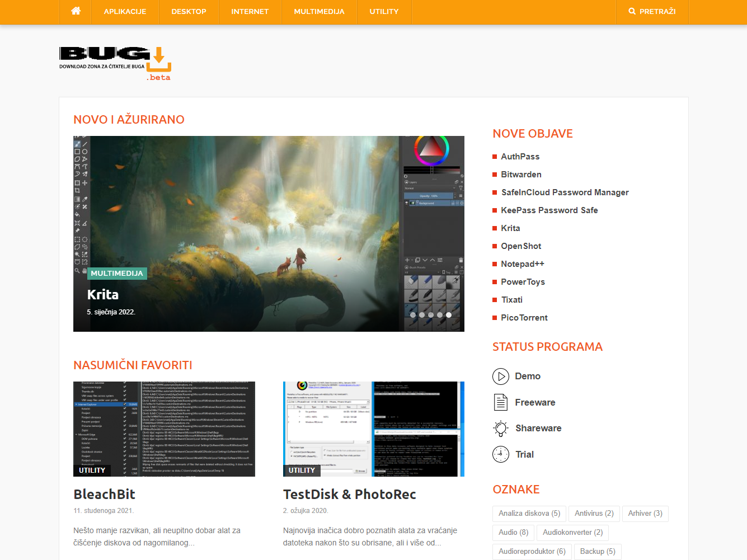The image size is (747, 560).
Task: Click the Trial clock icon
Action: pyautogui.click(x=501, y=454)
